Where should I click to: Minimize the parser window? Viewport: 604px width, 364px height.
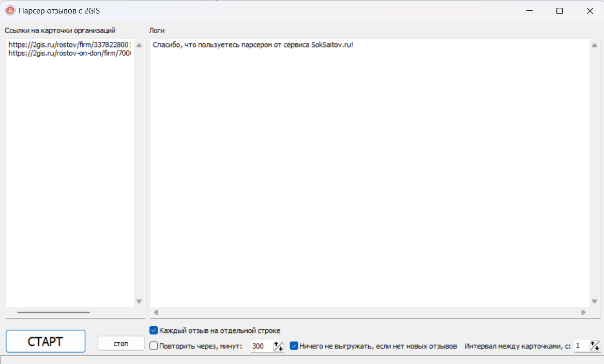click(x=530, y=11)
